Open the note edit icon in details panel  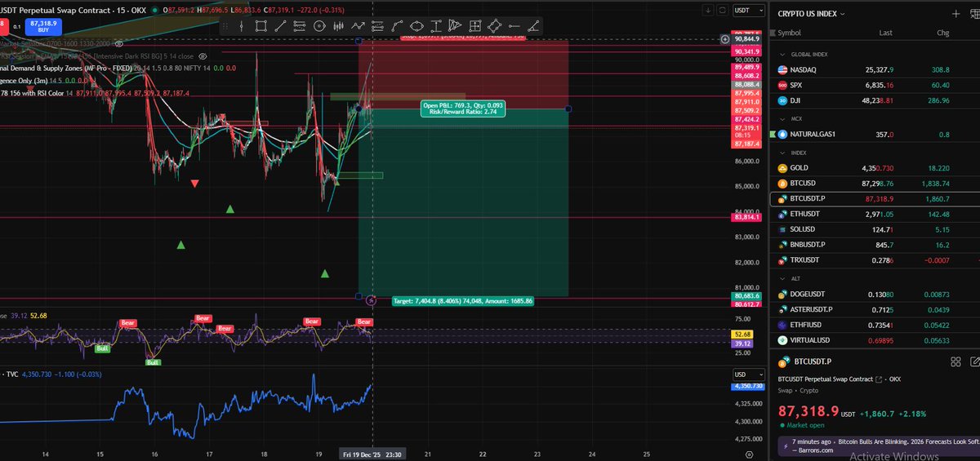point(973,361)
